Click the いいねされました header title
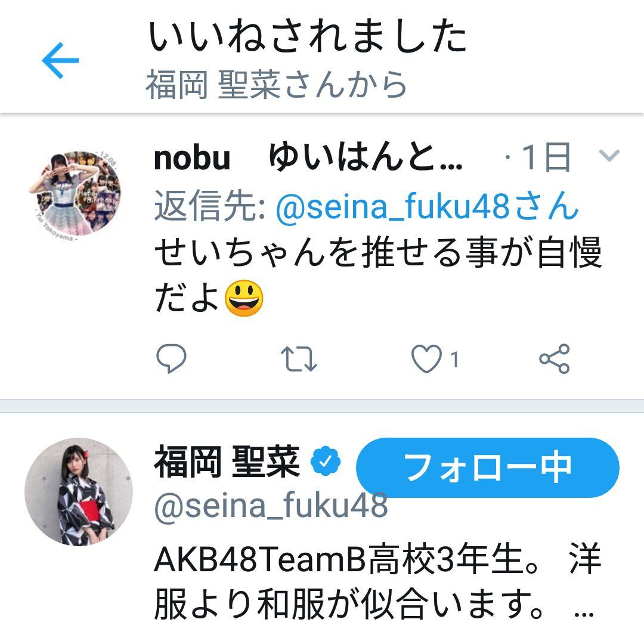 click(x=308, y=38)
